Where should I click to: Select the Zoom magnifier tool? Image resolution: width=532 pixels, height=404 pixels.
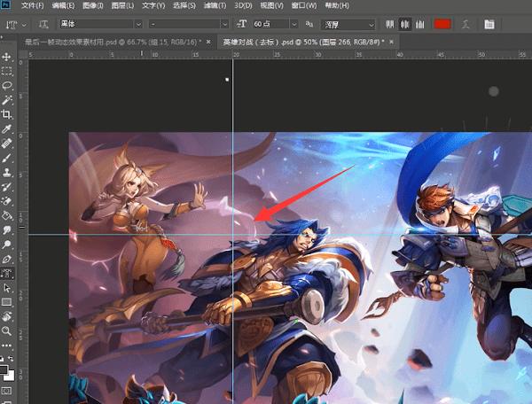point(6,330)
